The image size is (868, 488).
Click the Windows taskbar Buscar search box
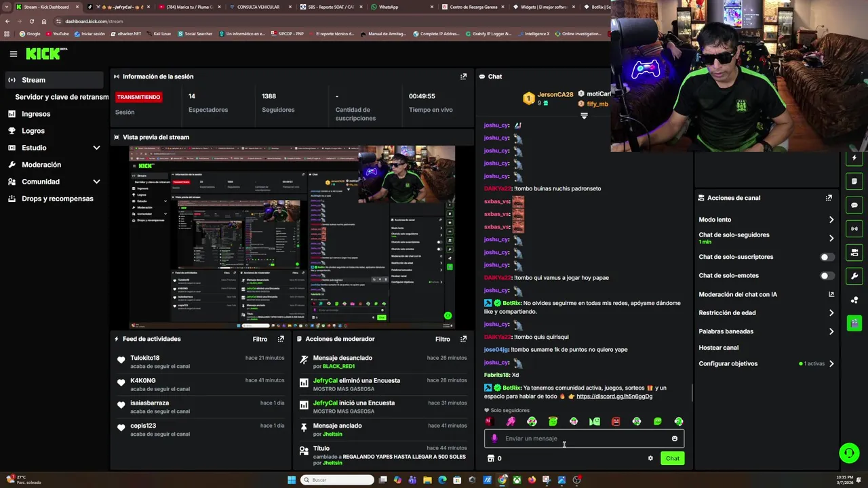click(338, 480)
